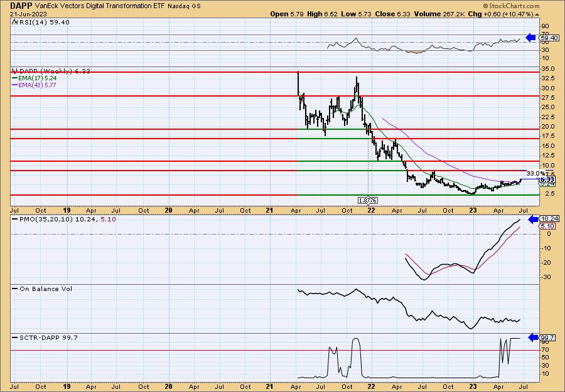
Task: Click the Nasdaq GS exchange label
Action: coord(184,6)
